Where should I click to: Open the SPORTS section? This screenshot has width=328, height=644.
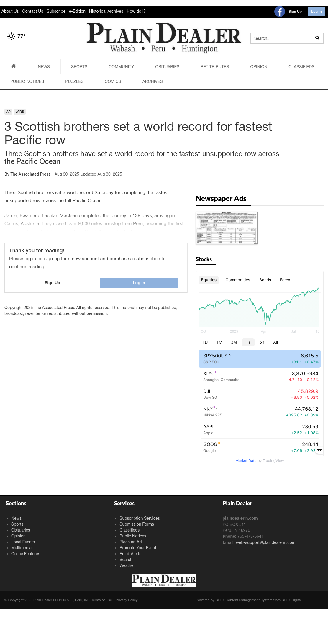(79, 67)
